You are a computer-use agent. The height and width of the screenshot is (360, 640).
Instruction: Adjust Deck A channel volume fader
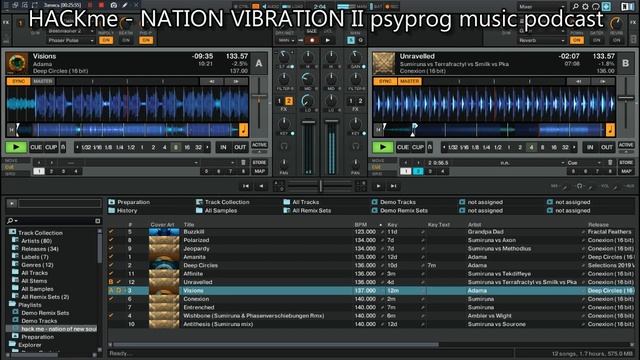click(x=309, y=122)
